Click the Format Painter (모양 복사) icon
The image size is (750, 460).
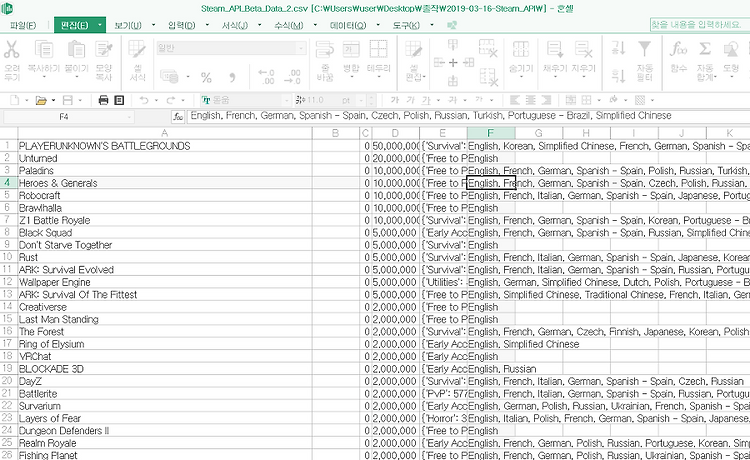click(104, 49)
